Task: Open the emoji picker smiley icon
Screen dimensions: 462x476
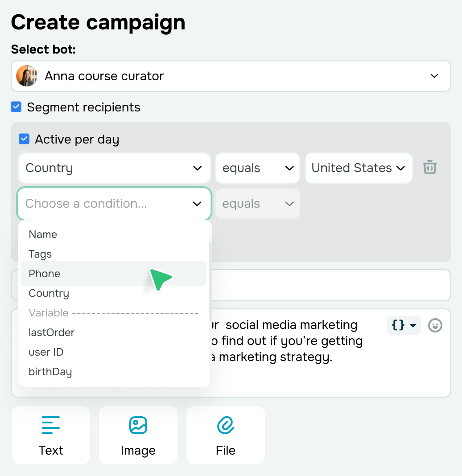Action: (x=435, y=325)
